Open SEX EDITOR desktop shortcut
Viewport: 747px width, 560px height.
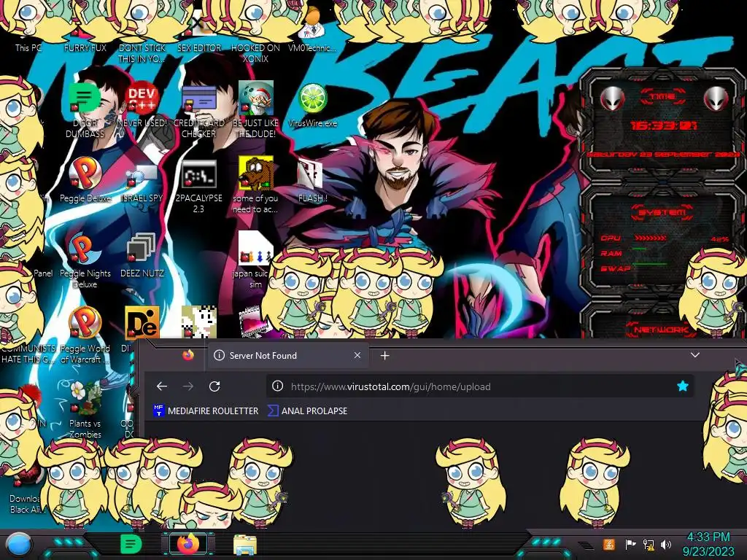pos(199,34)
